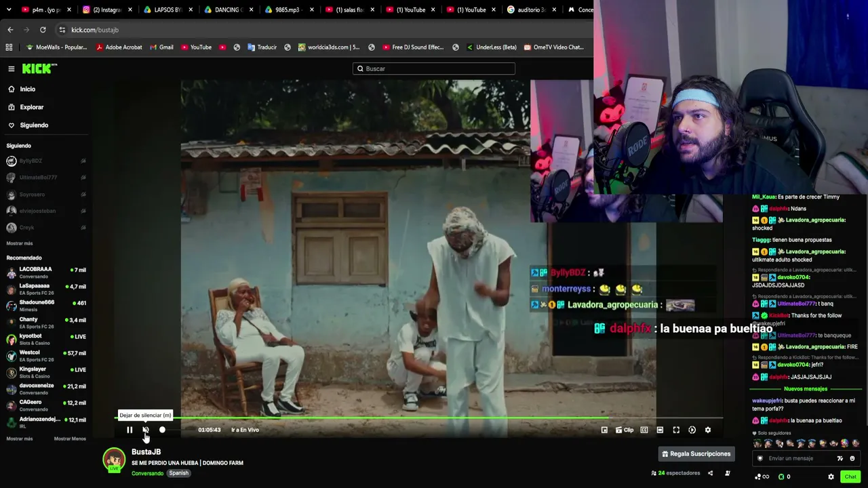Open OmeTV Video Chat bookmark
Screen dimensions: 868x488
553,47
